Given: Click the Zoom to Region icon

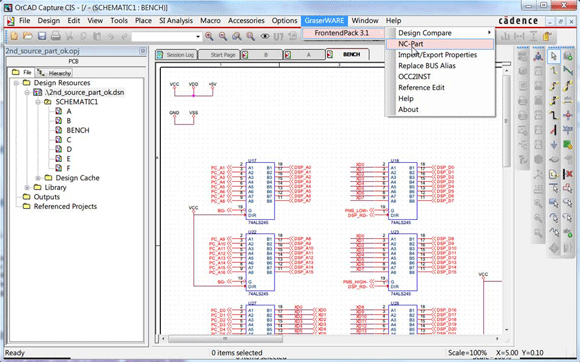Looking at the screenshot, I should coord(237,36).
